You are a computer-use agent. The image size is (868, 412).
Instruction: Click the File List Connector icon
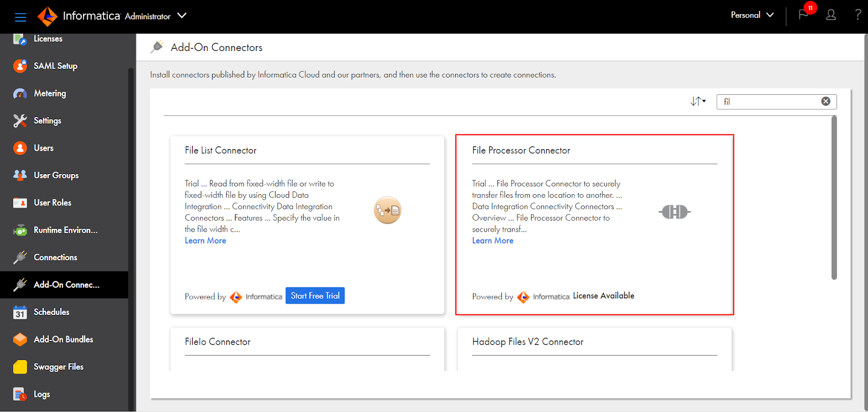click(x=387, y=210)
